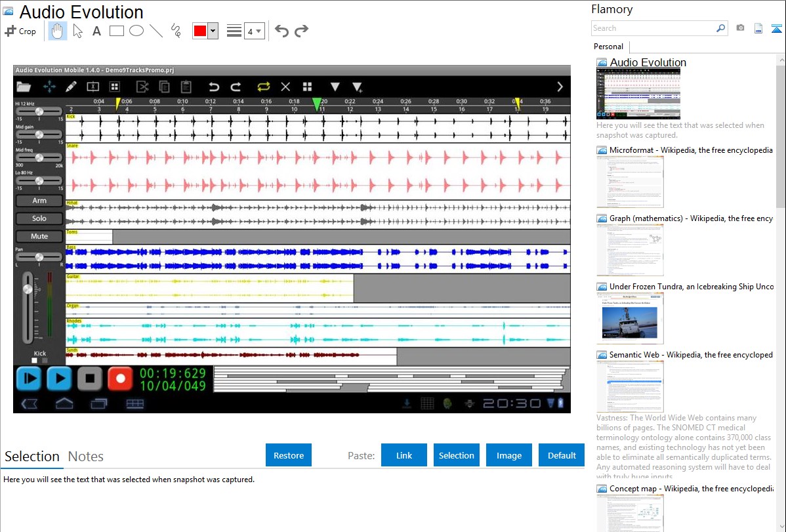Select the arrow pointer tool

pos(77,31)
